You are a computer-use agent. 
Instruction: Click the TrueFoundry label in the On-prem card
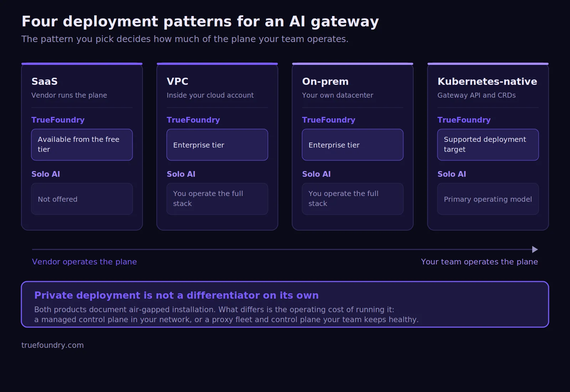(329, 120)
